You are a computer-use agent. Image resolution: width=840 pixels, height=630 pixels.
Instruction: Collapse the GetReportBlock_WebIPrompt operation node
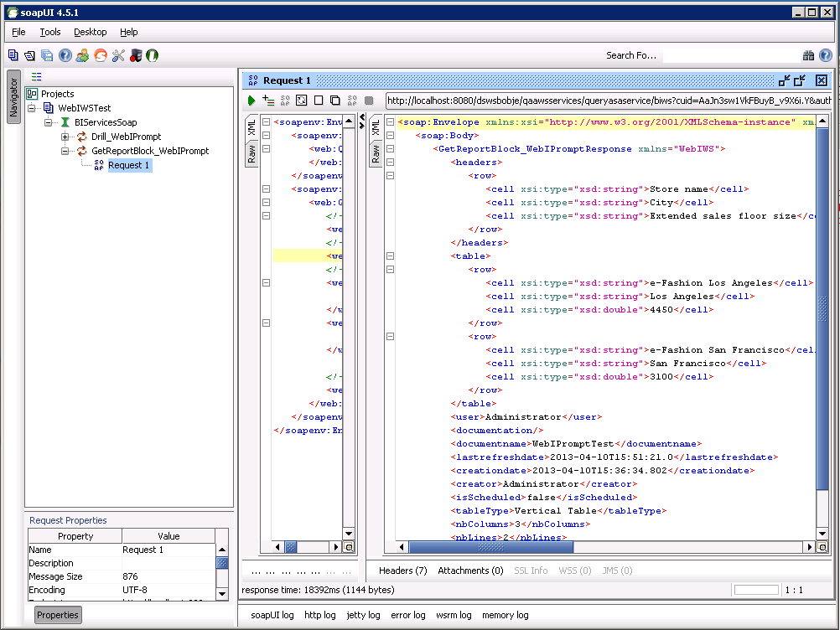(x=65, y=151)
